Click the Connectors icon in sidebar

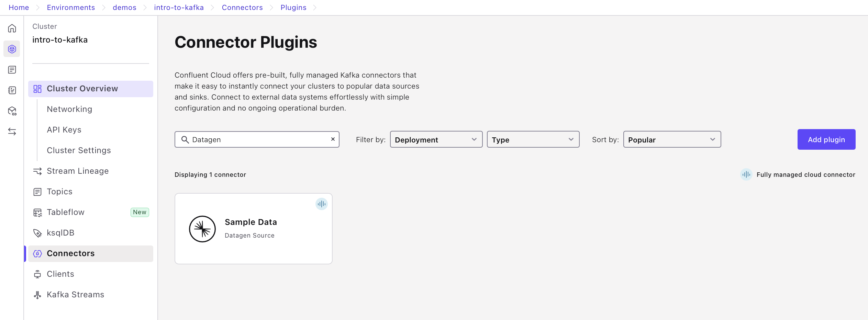pos(37,254)
